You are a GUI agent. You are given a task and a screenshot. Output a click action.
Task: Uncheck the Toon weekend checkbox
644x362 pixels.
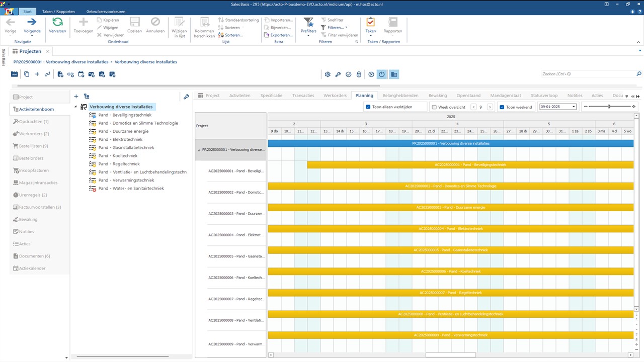(502, 107)
